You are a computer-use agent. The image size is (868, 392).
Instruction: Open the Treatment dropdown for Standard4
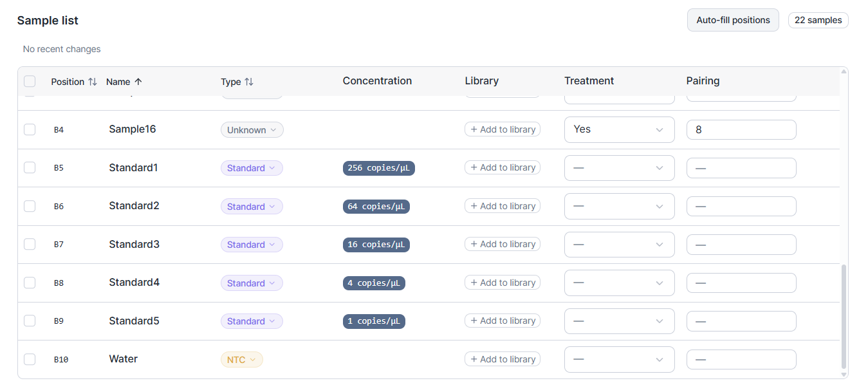point(620,283)
